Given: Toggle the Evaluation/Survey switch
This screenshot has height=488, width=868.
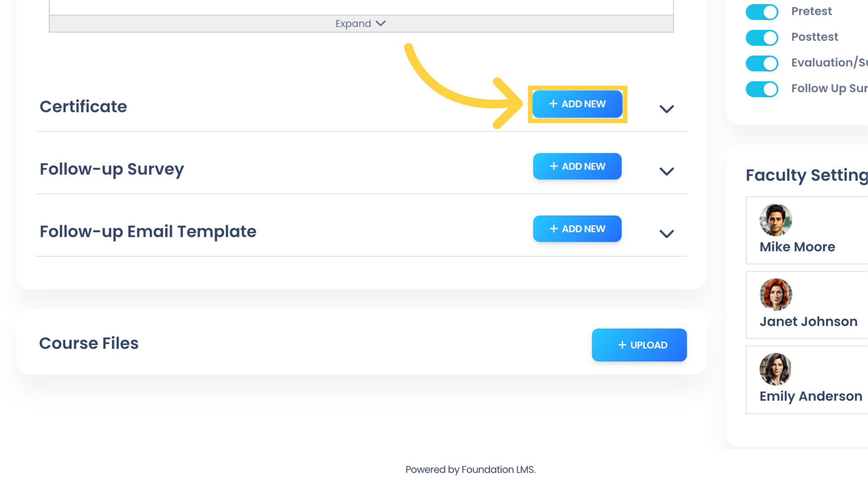Looking at the screenshot, I should coord(762,63).
